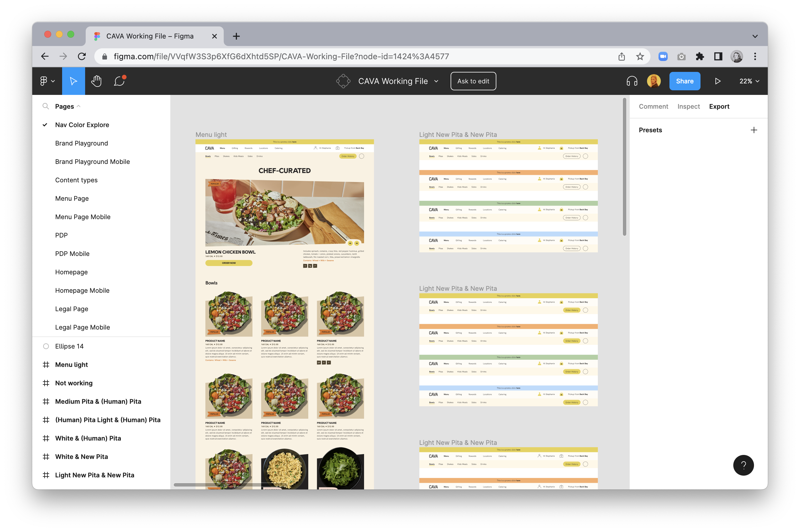Add a new export preset
The height and width of the screenshot is (532, 800).
pyautogui.click(x=753, y=130)
